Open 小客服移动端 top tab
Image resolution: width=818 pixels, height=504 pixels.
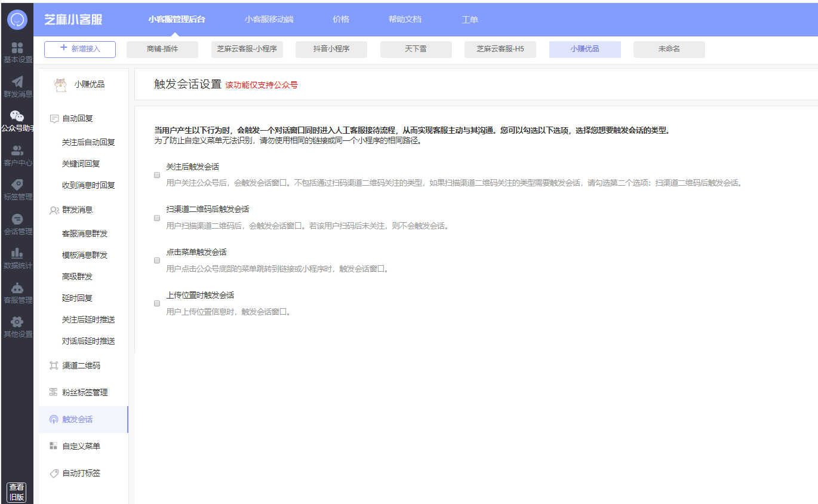pyautogui.click(x=269, y=19)
